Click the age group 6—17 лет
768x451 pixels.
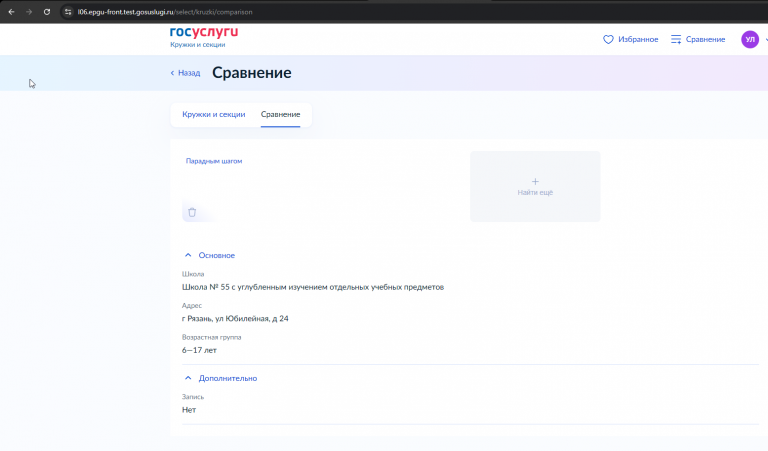(199, 350)
